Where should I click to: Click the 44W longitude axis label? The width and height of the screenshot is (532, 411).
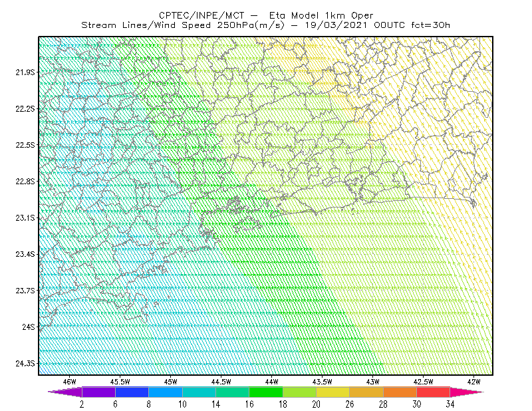(x=272, y=382)
